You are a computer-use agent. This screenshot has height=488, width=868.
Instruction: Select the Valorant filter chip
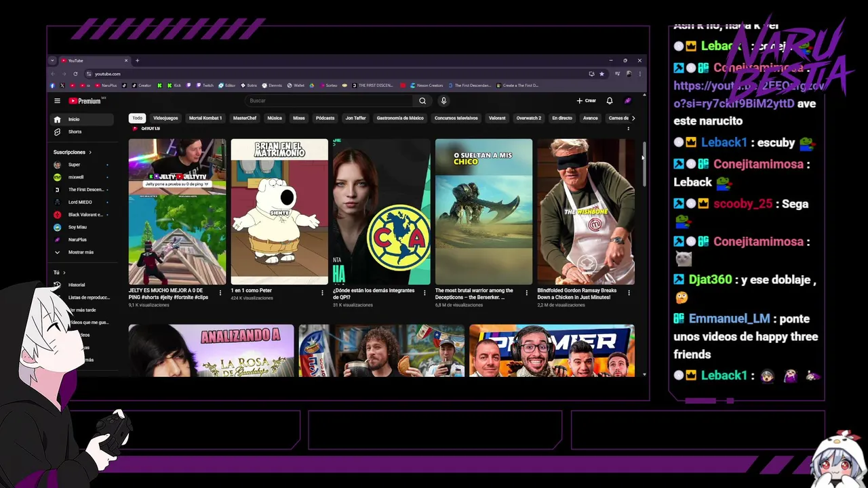click(x=497, y=118)
